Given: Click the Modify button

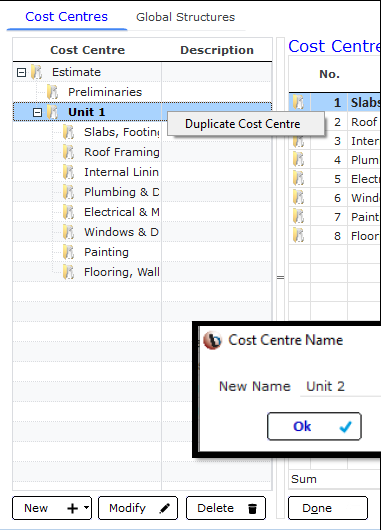Looking at the screenshot, I should tap(138, 508).
